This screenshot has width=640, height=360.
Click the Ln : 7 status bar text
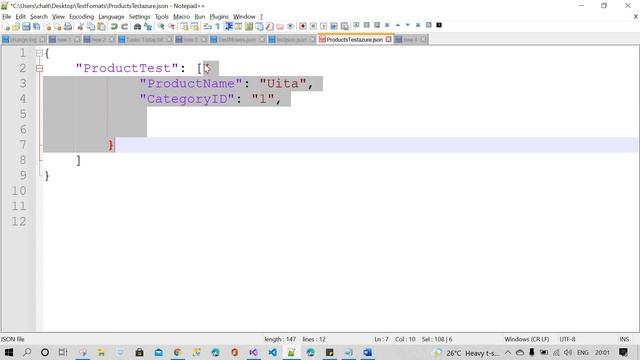381,339
